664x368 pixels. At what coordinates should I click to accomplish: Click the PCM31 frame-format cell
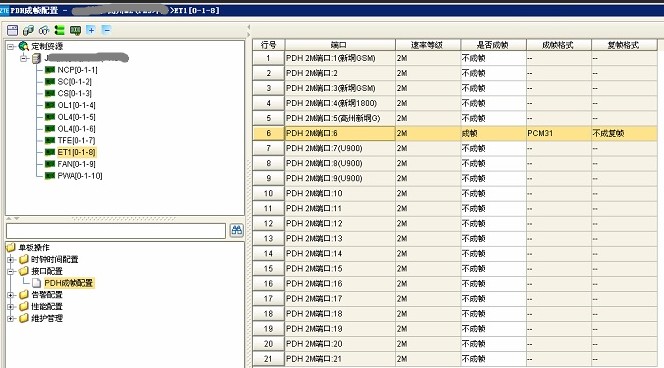point(559,133)
